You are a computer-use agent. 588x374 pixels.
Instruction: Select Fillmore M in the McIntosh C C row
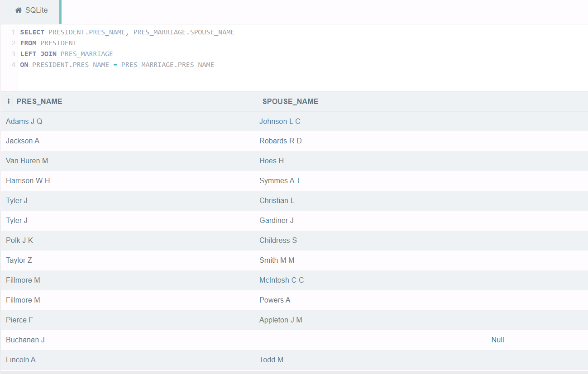128,280
